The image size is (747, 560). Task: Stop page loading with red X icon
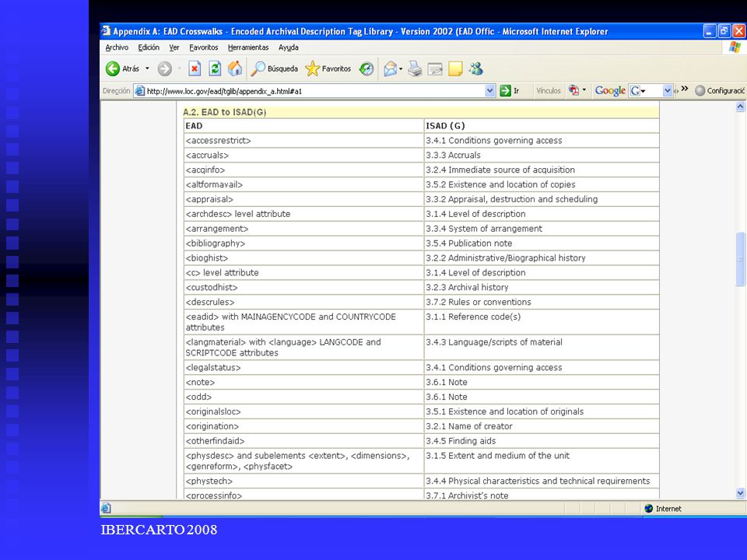(x=195, y=69)
